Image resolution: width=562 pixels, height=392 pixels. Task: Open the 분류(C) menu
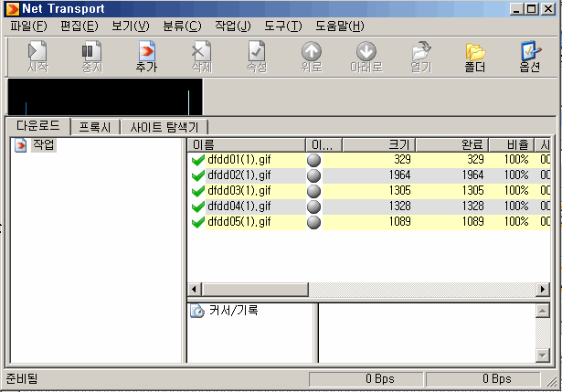pyautogui.click(x=182, y=26)
